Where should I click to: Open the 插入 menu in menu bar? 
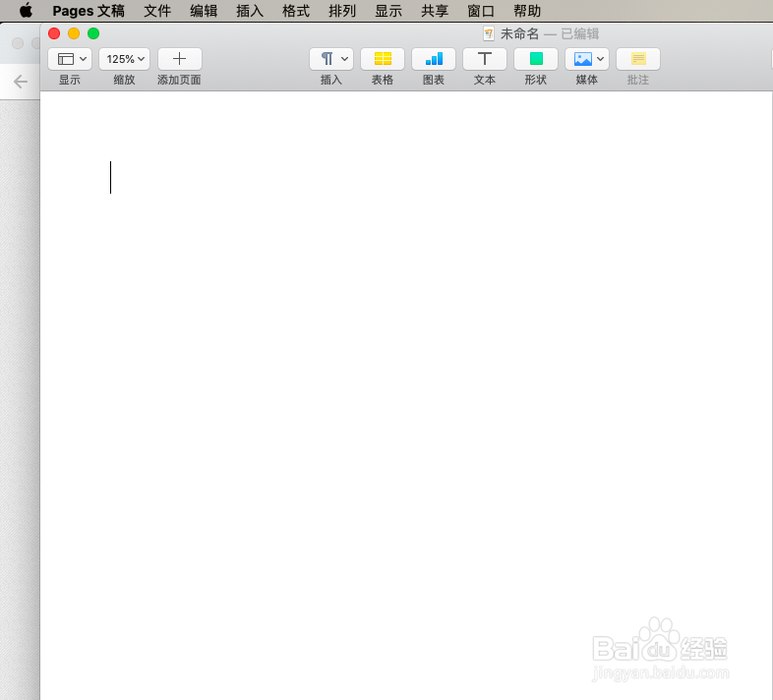pos(250,11)
